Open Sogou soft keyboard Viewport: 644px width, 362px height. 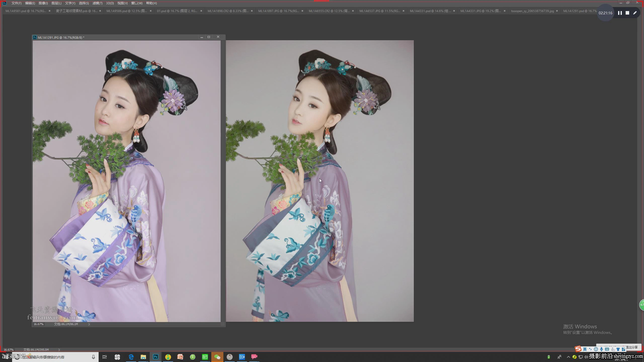pos(607,349)
